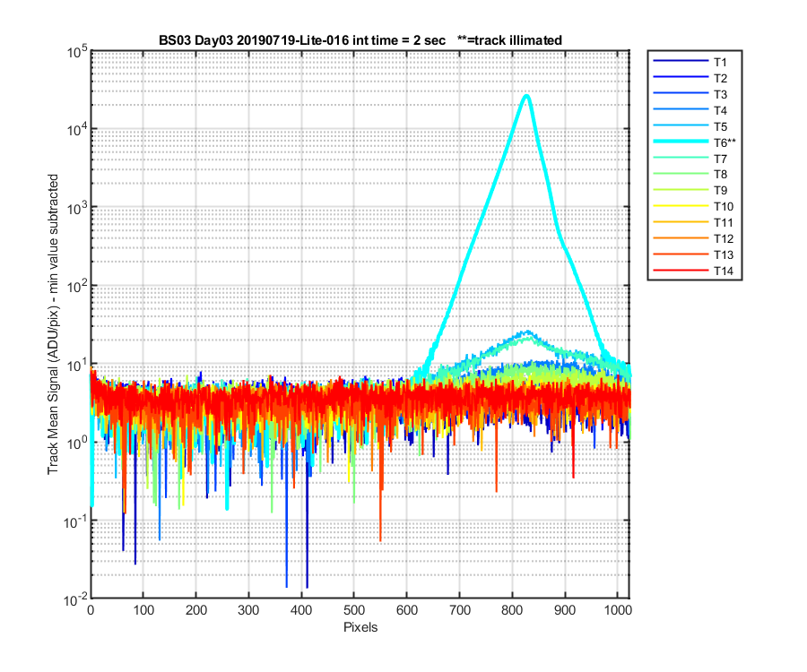Click the thick cyan T6 legend line
This screenshot has height=672, width=807.
tap(681, 142)
